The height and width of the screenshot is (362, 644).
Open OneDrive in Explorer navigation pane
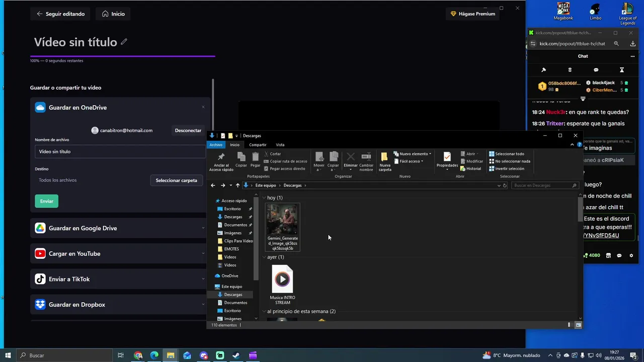[226, 276]
